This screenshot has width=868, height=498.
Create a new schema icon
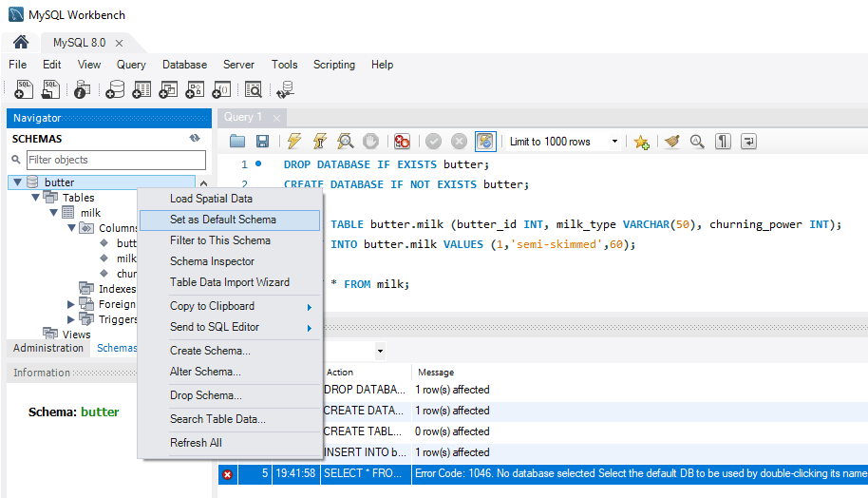[115, 89]
